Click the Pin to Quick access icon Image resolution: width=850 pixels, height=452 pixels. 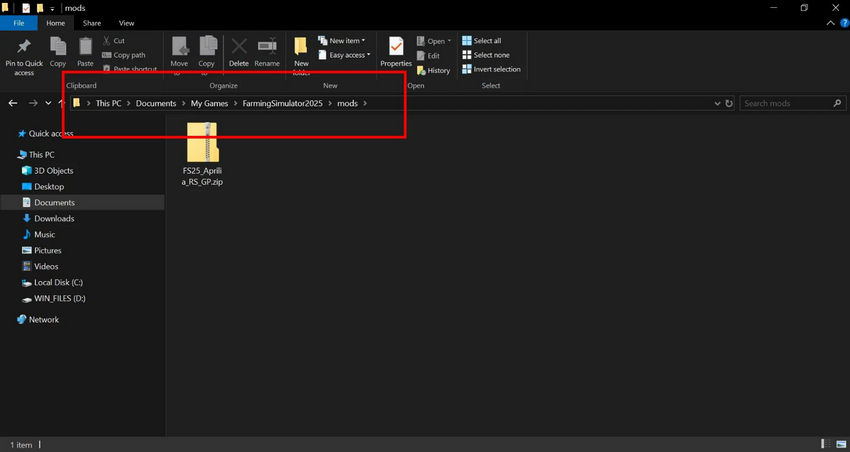pyautogui.click(x=25, y=50)
